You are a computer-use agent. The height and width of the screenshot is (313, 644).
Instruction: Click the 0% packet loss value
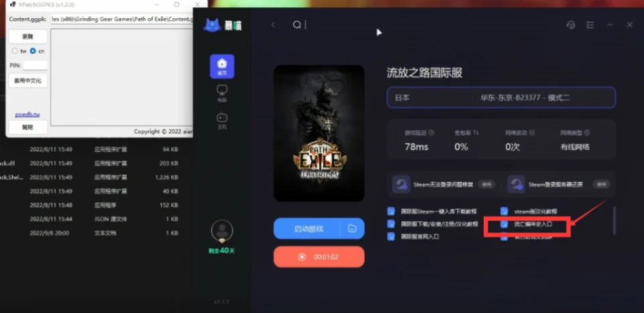[462, 147]
